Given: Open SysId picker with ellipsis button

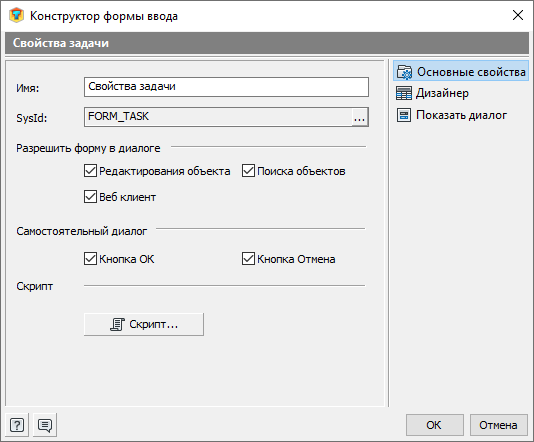Looking at the screenshot, I should pyautogui.click(x=360, y=117).
